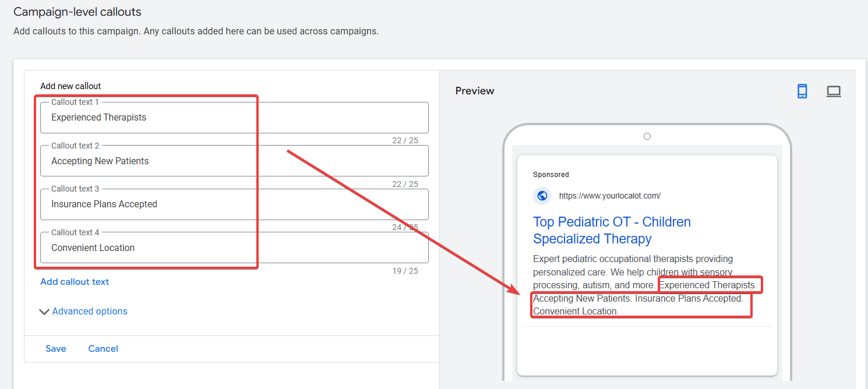Click the Callout text 4 field
The height and width of the screenshot is (389, 868).
tap(234, 247)
